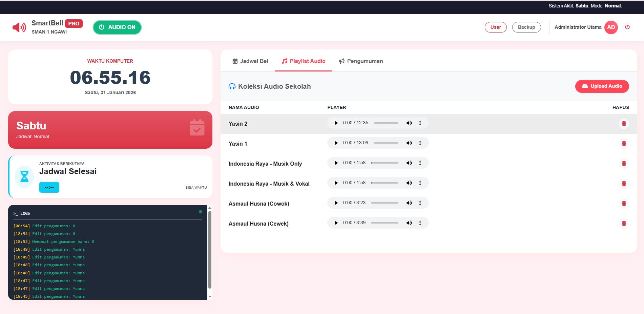
Task: Open the Backup button
Action: [526, 27]
